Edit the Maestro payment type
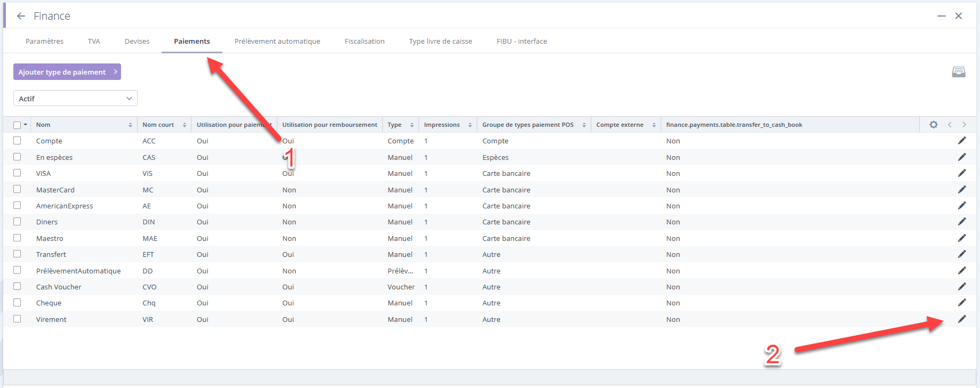The height and width of the screenshot is (388, 980). [962, 238]
